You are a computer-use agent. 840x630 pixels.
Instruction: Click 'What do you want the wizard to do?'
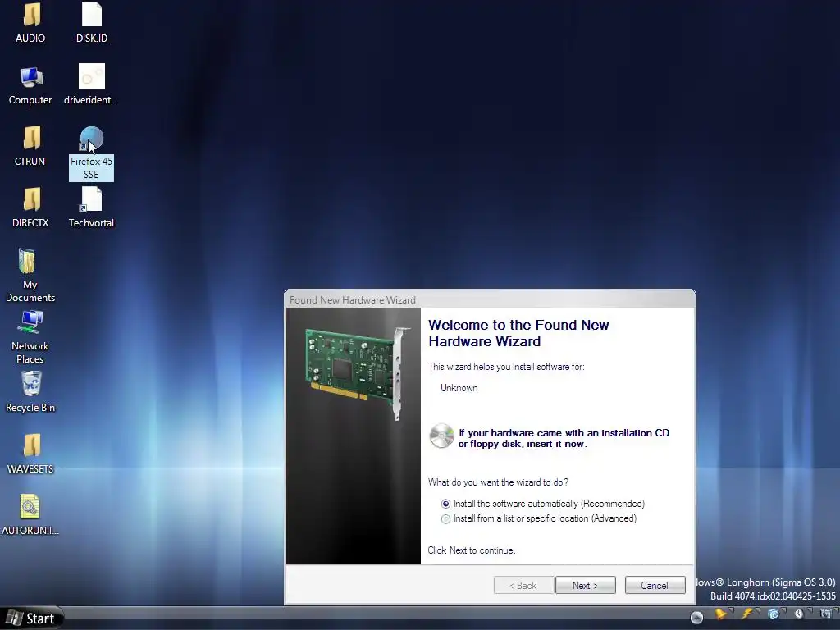(x=498, y=482)
